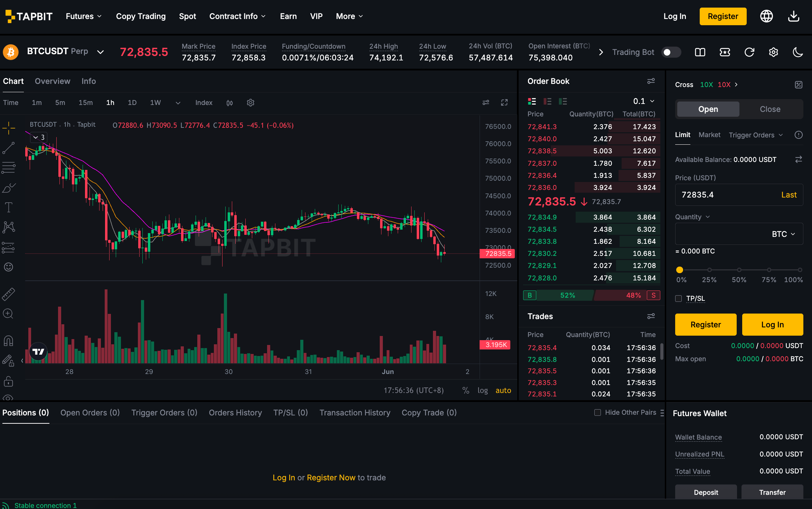Screen dimensions: 812x509
Task: Select the crosshair cursor tool
Action: click(9, 128)
